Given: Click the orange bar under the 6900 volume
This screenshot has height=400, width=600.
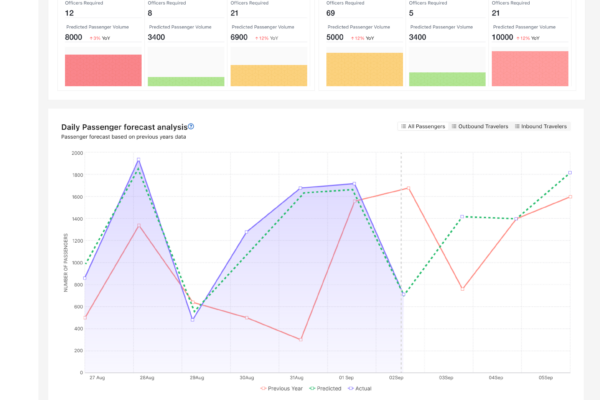Looking at the screenshot, I should (269, 75).
